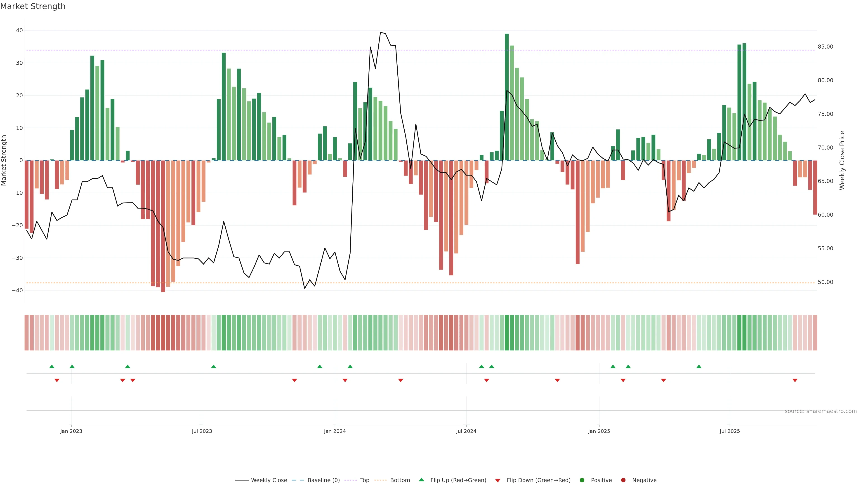This screenshot has height=488, width=868.
Task: Click the Flip Up green triangle legend icon
Action: (421, 480)
